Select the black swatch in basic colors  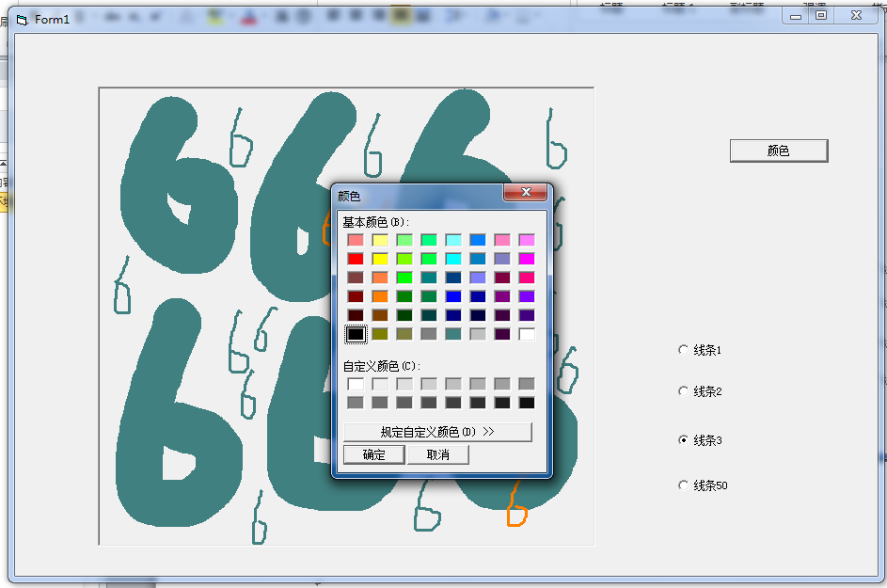click(x=355, y=332)
